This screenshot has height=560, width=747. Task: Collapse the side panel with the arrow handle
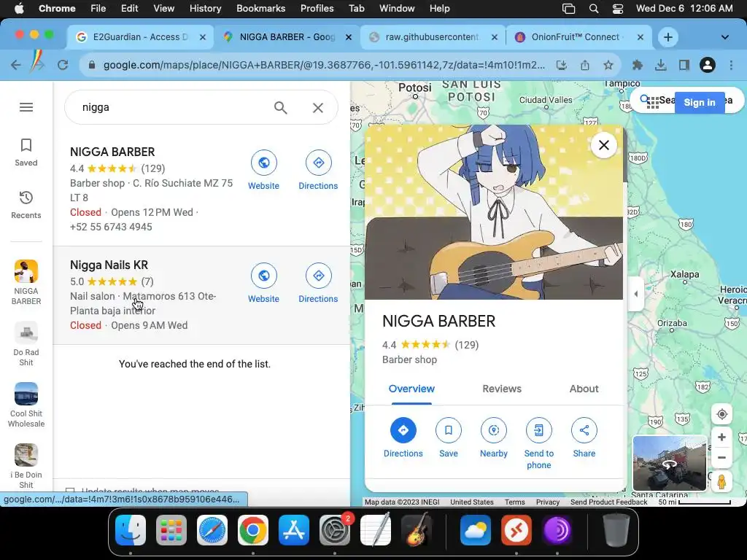(x=635, y=294)
